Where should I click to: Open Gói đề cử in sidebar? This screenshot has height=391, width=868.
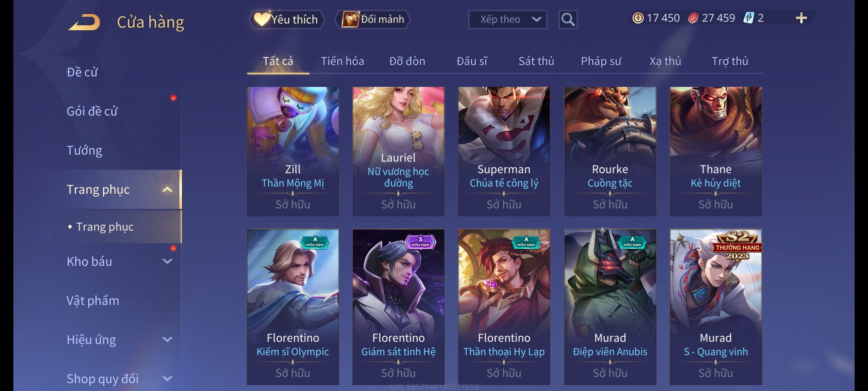click(x=92, y=111)
